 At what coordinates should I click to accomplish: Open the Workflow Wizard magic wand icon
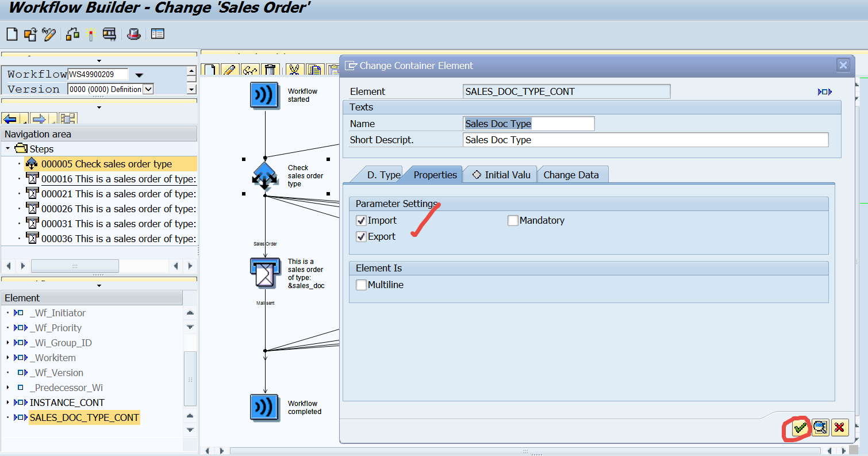pyautogui.click(x=90, y=34)
